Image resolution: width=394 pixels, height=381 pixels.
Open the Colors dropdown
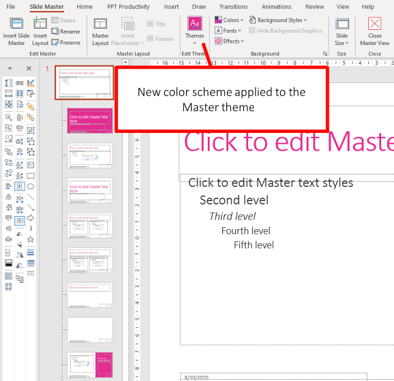pyautogui.click(x=229, y=20)
